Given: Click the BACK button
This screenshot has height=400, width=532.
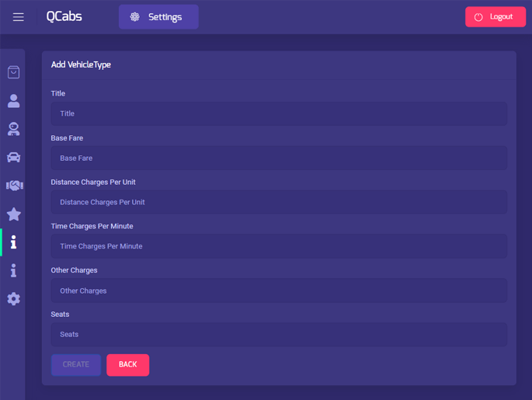Looking at the screenshot, I should 128,365.
